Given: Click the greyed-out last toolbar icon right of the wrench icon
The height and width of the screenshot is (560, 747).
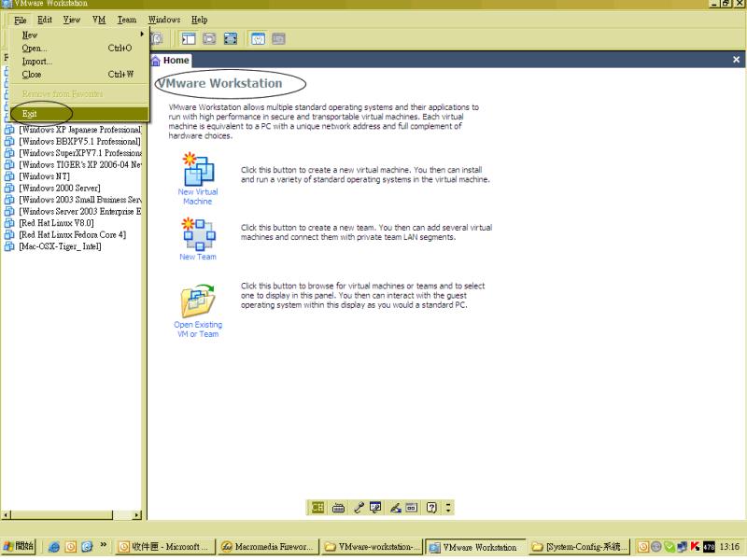Looking at the screenshot, I should click(x=278, y=38).
